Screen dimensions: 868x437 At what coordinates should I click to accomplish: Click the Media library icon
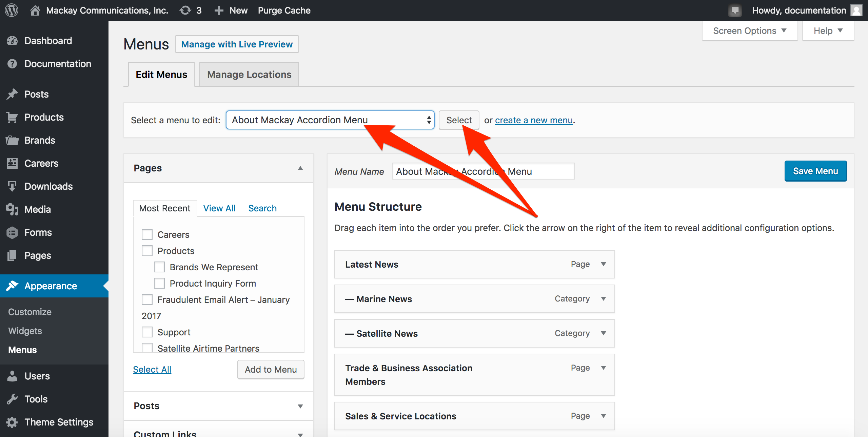tap(12, 209)
